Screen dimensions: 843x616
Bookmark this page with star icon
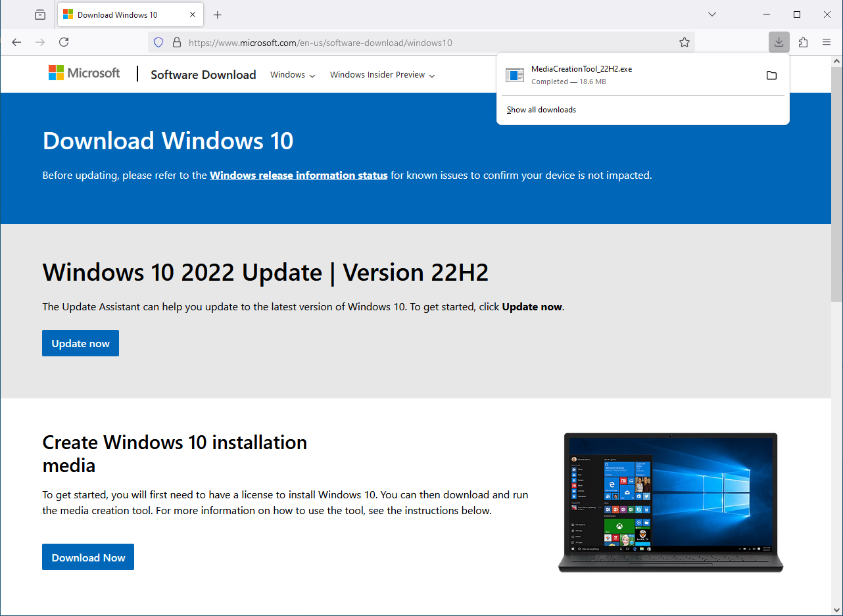point(685,42)
